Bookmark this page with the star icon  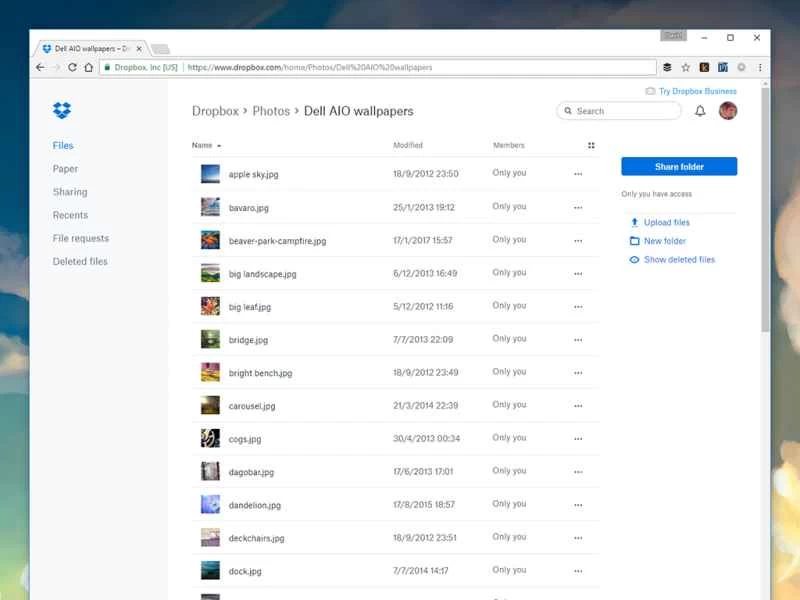[x=684, y=67]
